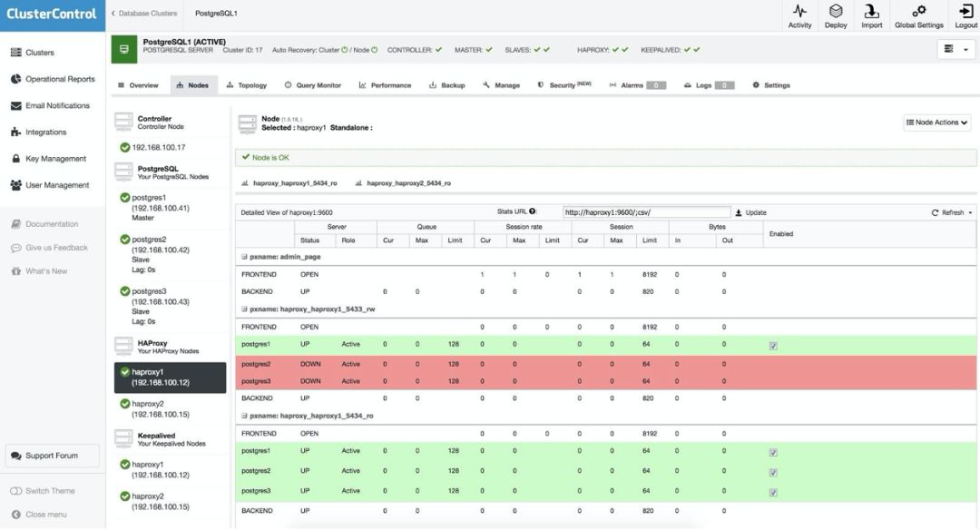Uncheck Enabled for postgres3 in 5434_ro
This screenshot has height=530, width=980.
coord(773,492)
